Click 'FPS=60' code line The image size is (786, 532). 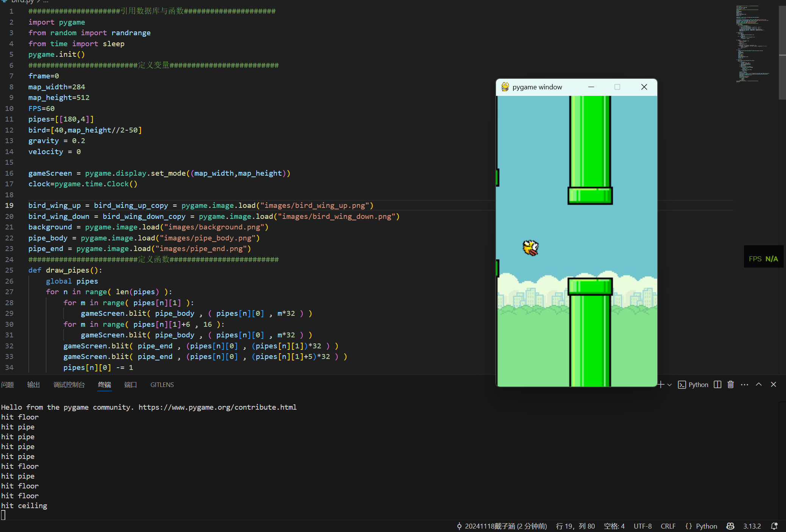click(41, 108)
